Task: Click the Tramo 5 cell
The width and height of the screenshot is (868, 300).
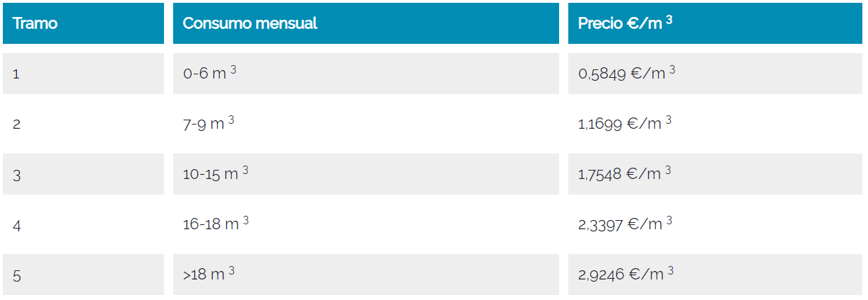Action: tap(16, 276)
